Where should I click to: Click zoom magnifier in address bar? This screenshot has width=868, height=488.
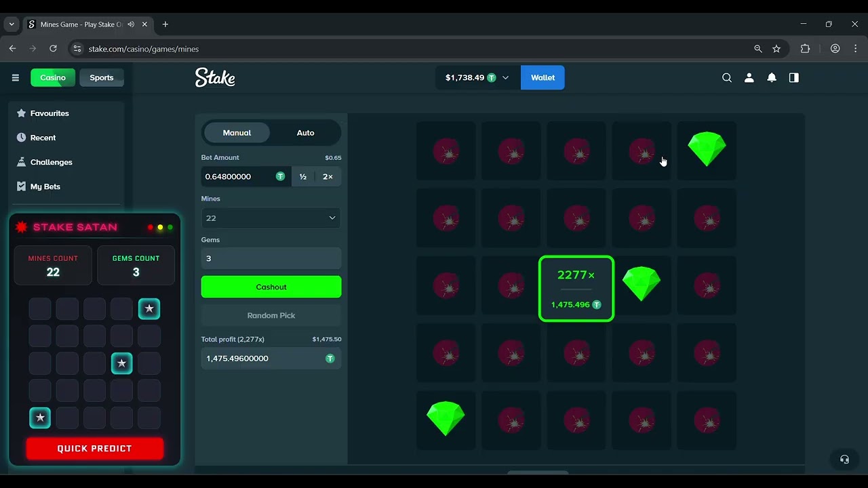[x=758, y=49]
